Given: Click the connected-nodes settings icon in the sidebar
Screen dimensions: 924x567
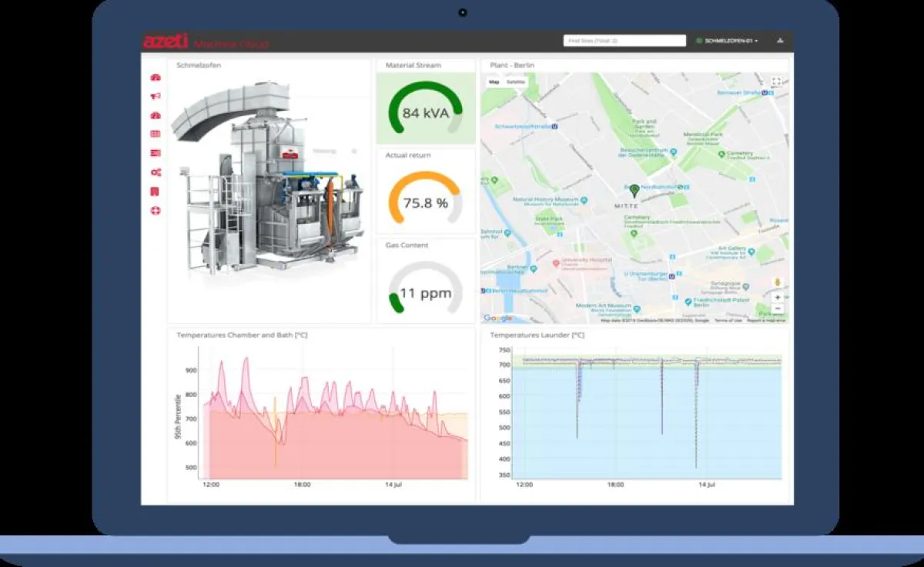Looking at the screenshot, I should tap(156, 171).
